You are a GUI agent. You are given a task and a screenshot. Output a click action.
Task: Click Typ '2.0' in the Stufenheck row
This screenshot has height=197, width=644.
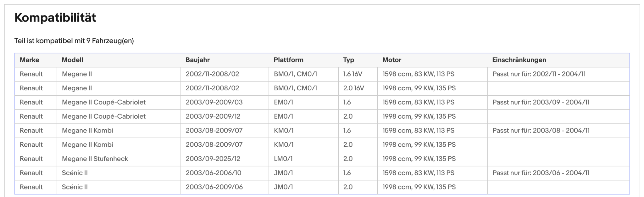click(x=348, y=159)
